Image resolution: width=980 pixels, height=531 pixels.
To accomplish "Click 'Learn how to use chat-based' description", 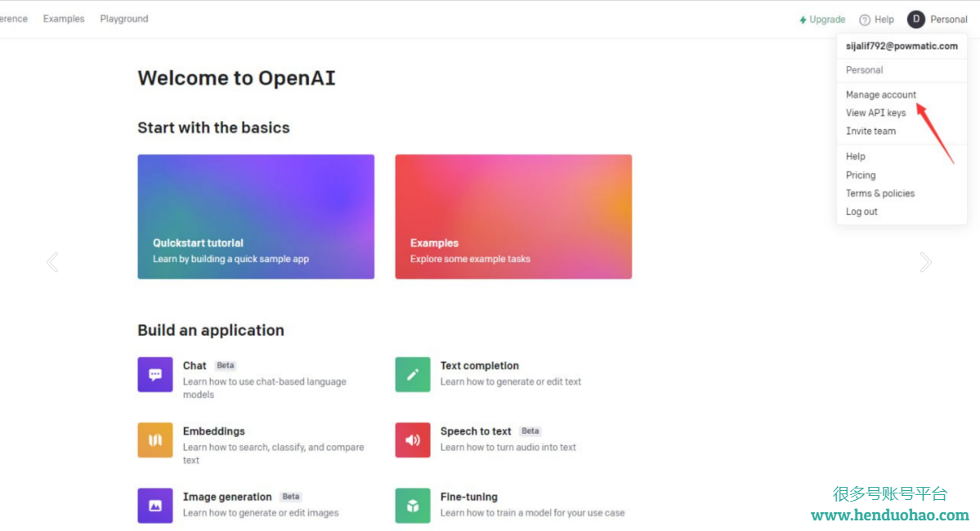I will click(264, 388).
